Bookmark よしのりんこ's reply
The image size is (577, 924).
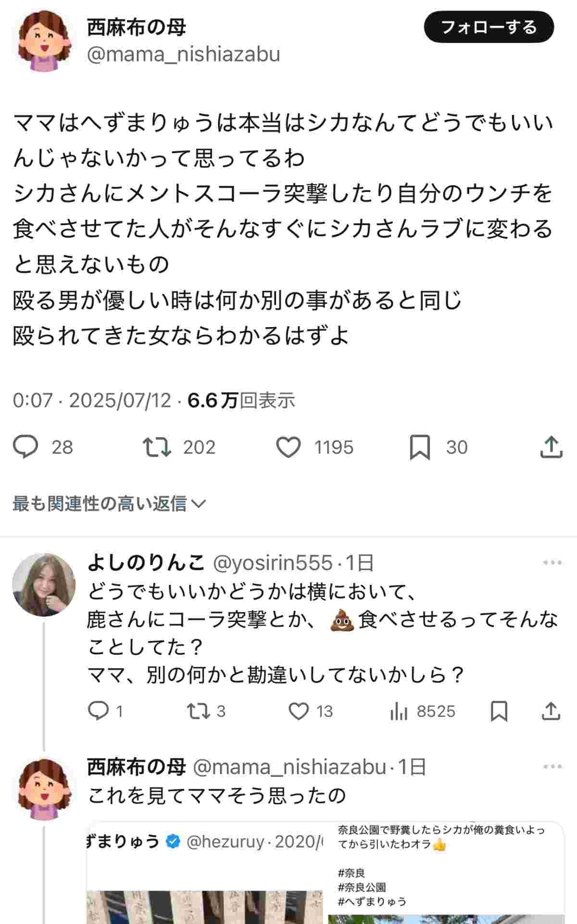click(499, 711)
